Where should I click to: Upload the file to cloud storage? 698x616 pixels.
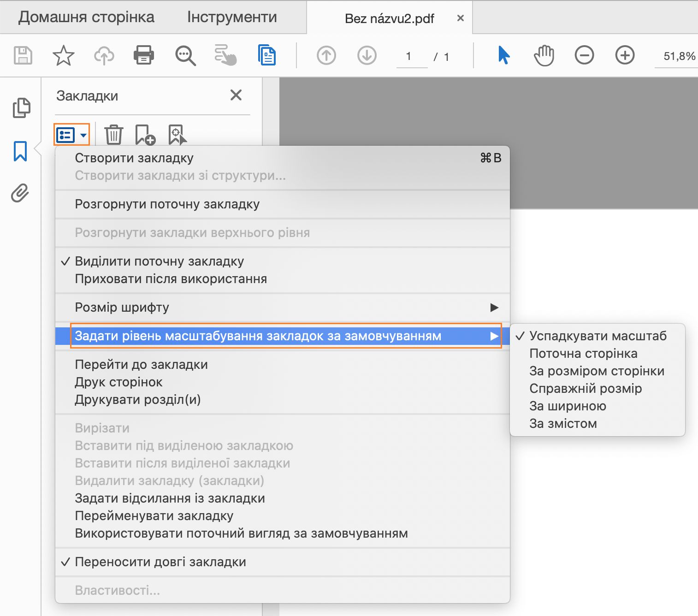104,56
